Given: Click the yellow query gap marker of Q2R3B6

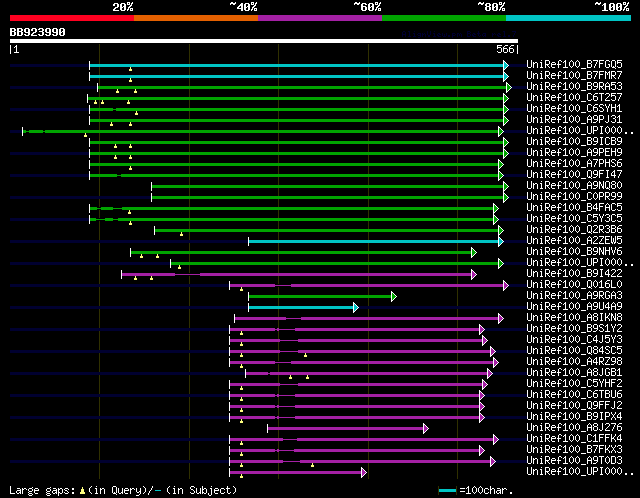Looking at the screenshot, I should click(181, 234).
